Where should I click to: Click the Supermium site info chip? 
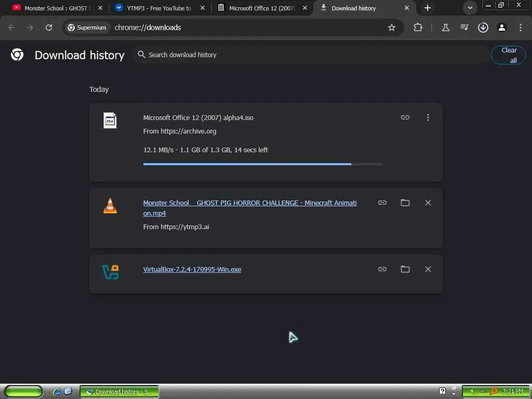pos(87,28)
